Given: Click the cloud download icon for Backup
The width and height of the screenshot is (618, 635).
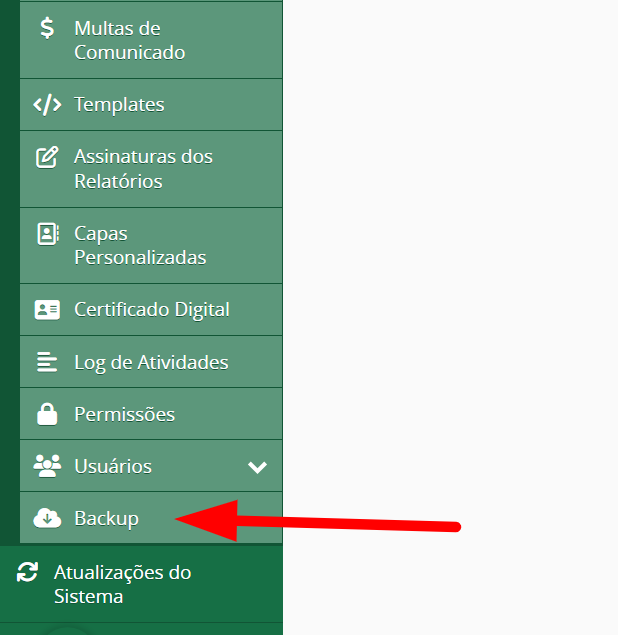Looking at the screenshot, I should (x=47, y=518).
